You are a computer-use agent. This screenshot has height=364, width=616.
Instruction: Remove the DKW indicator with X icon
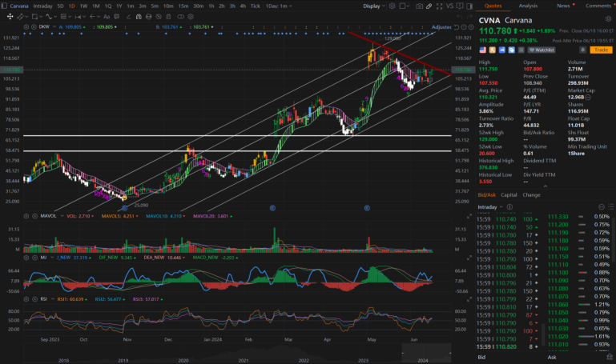pyautogui.click(x=34, y=26)
